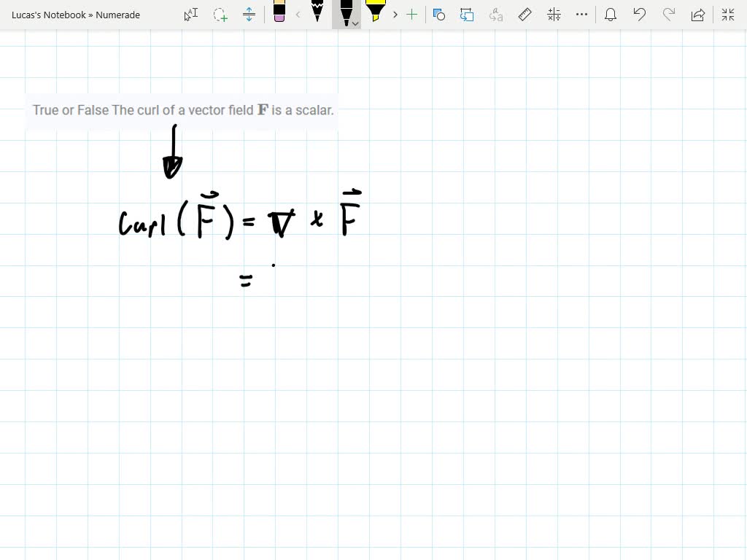Viewport: 747px width, 560px height.
Task: Select the Ruler tool
Action: 525,15
